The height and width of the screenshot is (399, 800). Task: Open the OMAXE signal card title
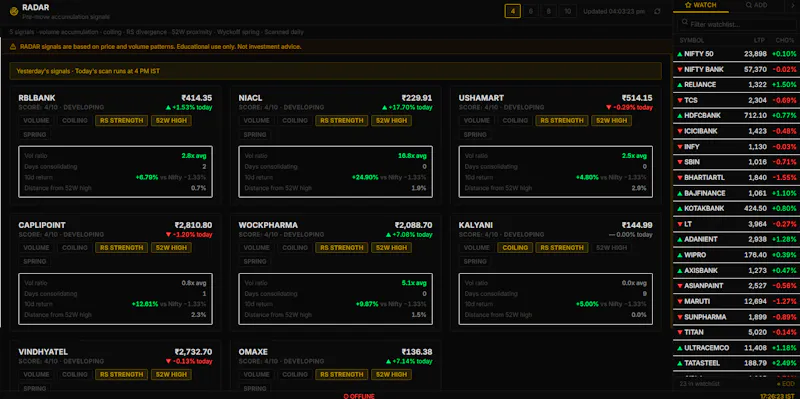tap(253, 352)
